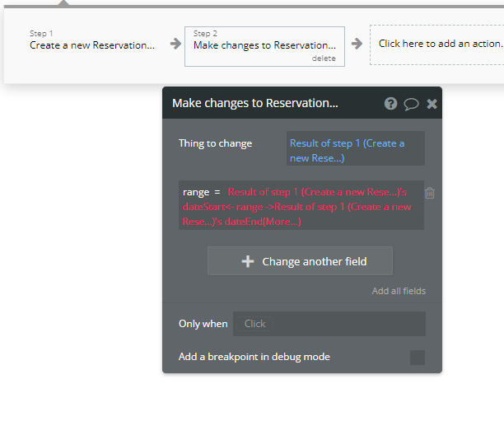Click the Thing to change label
The height and width of the screenshot is (440, 504).
[x=215, y=143]
